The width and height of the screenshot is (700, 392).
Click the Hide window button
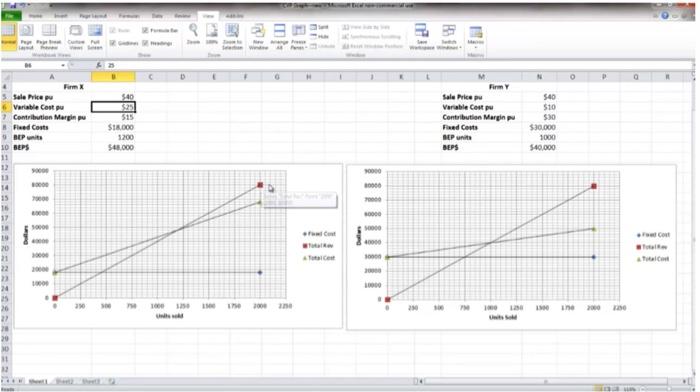coord(320,37)
